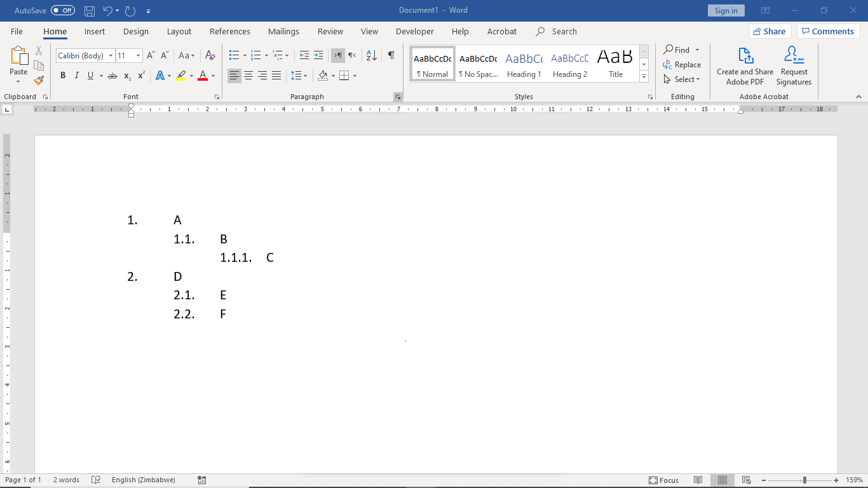Decrease paragraph indent
Viewport: 868px width, 488px height.
[304, 55]
